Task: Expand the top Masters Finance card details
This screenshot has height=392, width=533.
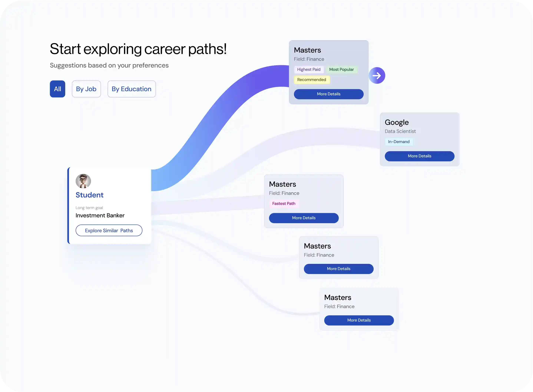Action: click(x=328, y=94)
